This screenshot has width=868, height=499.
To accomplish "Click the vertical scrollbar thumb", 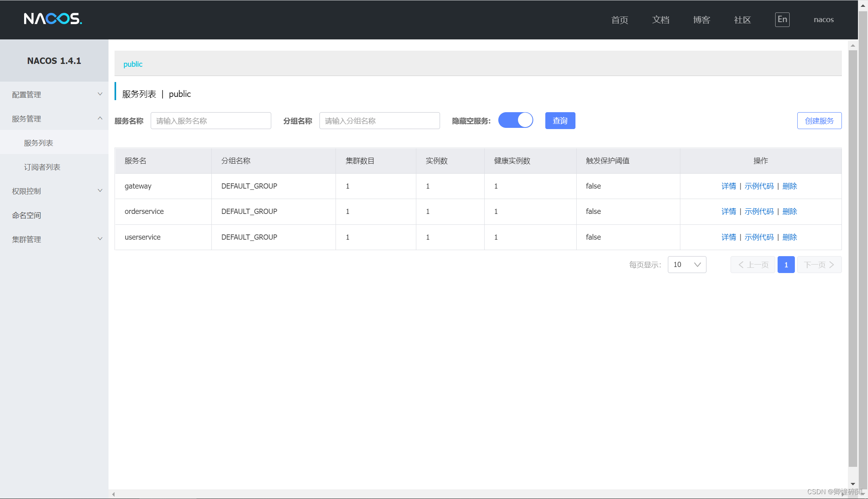I will 853,259.
